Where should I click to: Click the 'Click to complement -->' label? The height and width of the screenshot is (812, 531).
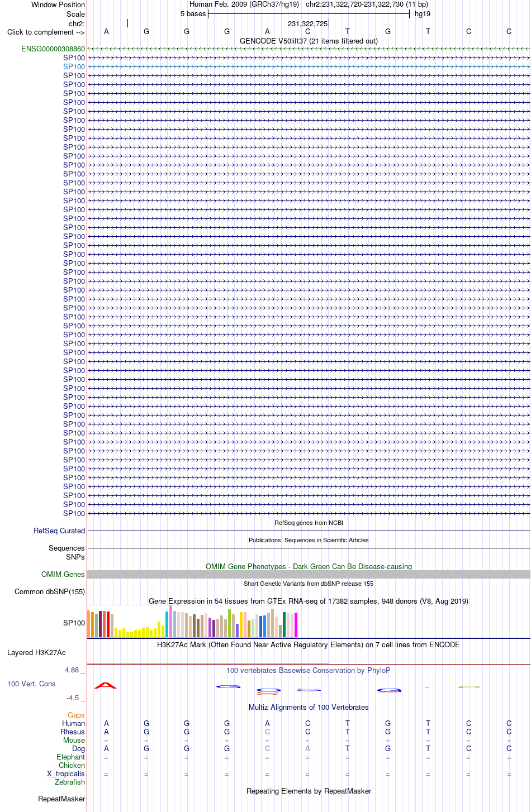pyautogui.click(x=46, y=32)
